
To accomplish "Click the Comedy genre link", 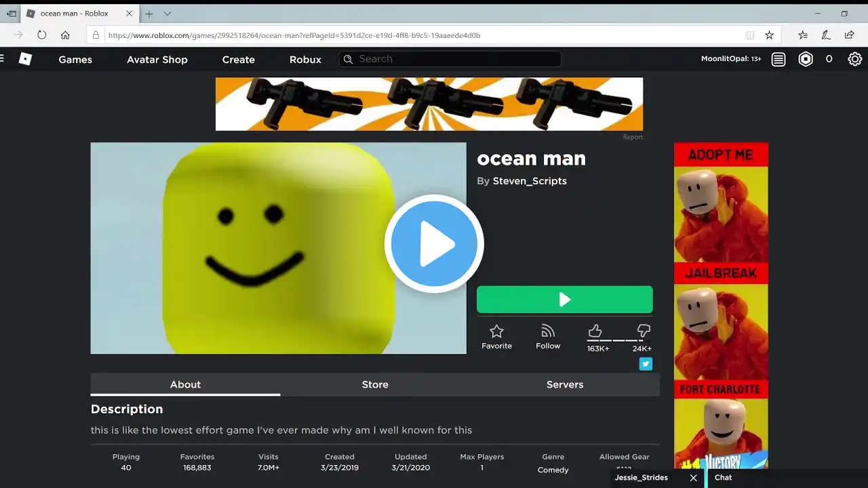I will 553,470.
